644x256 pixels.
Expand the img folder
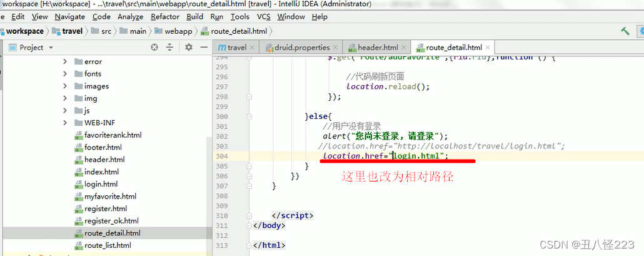[65, 99]
